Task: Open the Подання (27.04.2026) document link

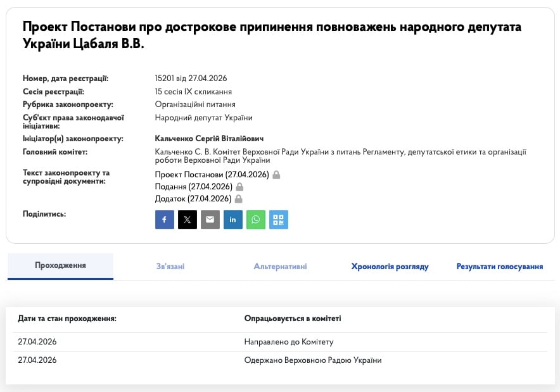Action: pos(191,187)
